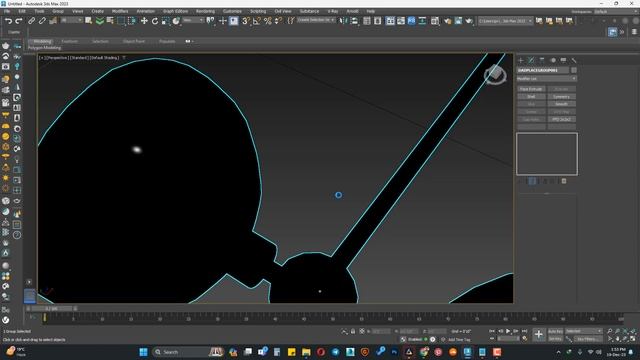Activate the Select and Scale tool

[x=165, y=21]
